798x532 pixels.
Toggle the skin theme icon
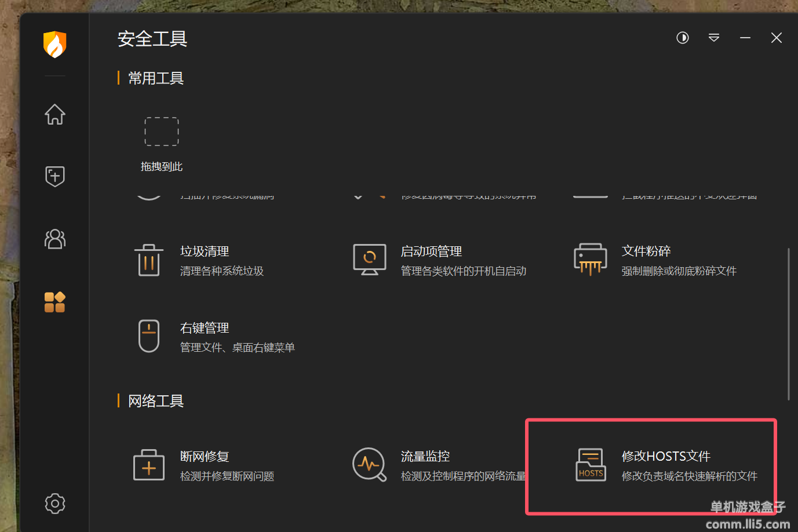683,38
